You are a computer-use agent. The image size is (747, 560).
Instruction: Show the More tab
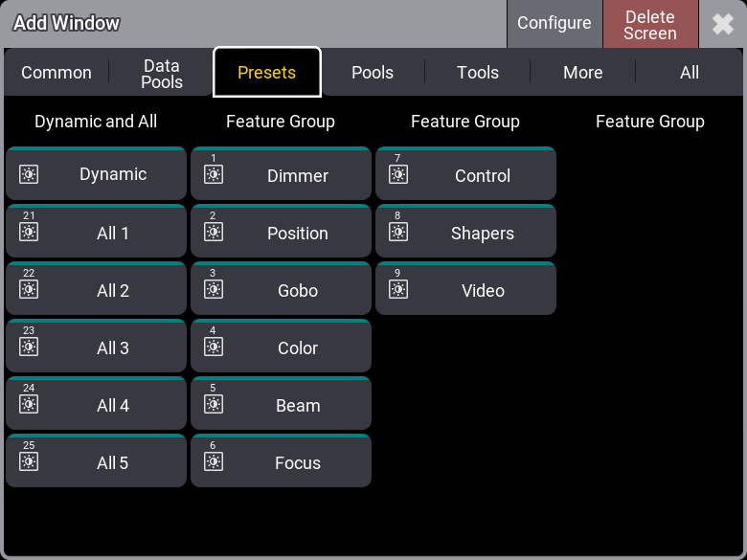pos(583,73)
